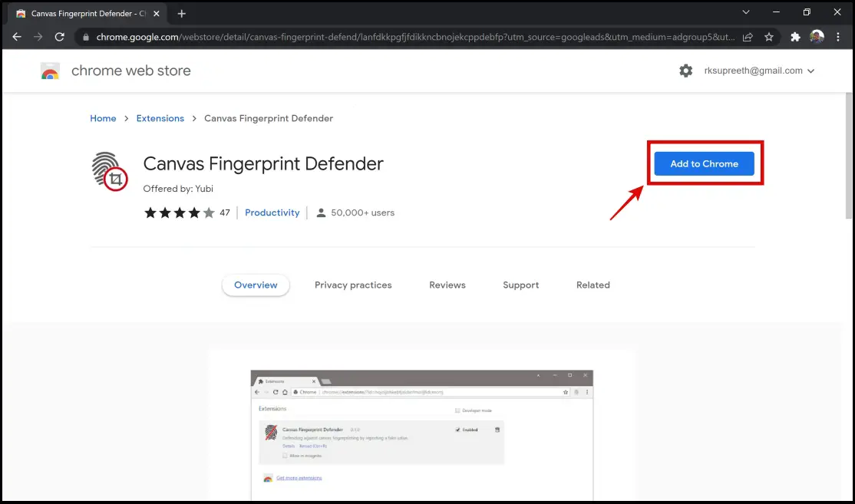Go to the Home breadcrumb link
855x504 pixels.
[103, 118]
